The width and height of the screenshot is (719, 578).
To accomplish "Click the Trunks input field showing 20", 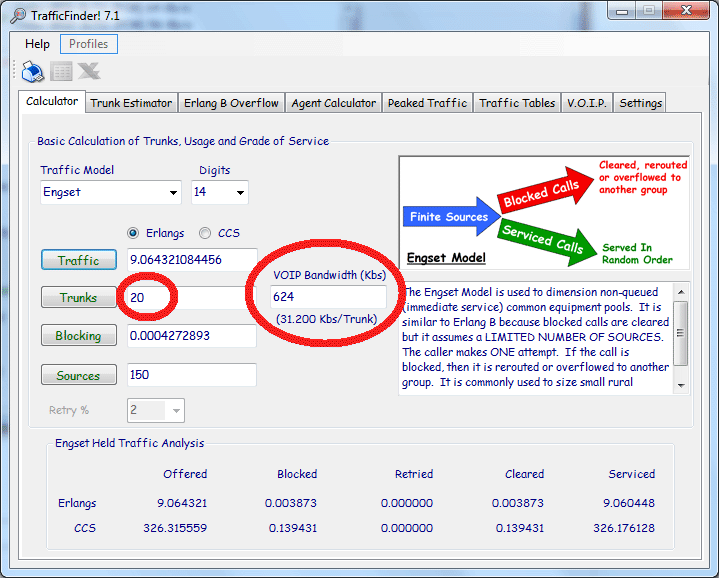I will (192, 298).
